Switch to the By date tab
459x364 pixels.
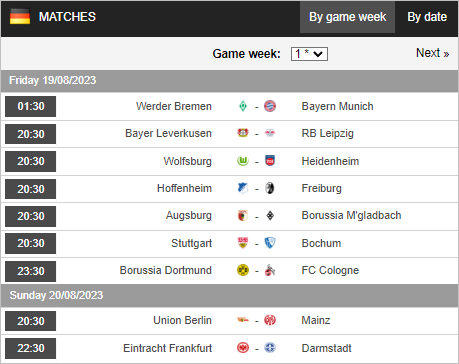click(x=427, y=17)
